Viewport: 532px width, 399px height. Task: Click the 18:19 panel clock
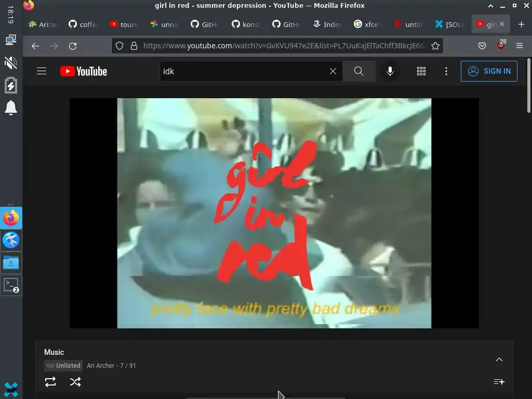pos(10,15)
